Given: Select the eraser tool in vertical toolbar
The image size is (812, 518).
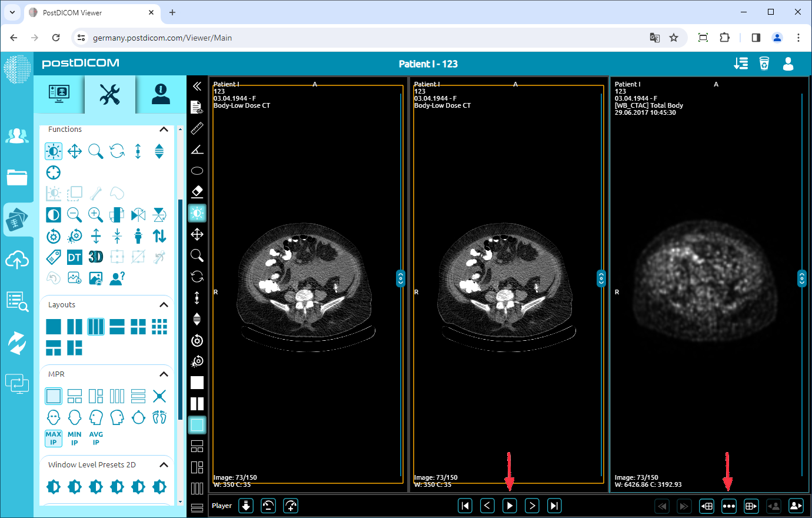Looking at the screenshot, I should click(197, 192).
